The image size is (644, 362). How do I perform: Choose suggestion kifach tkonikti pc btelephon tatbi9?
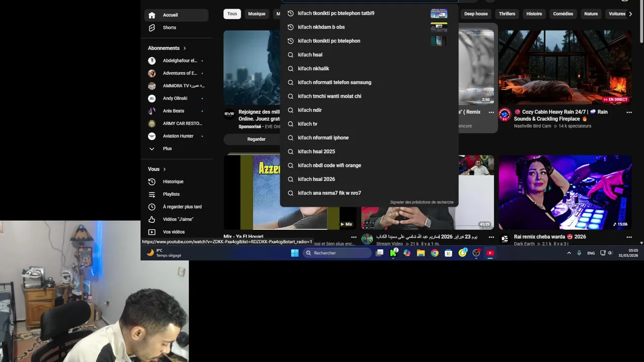(369, 13)
